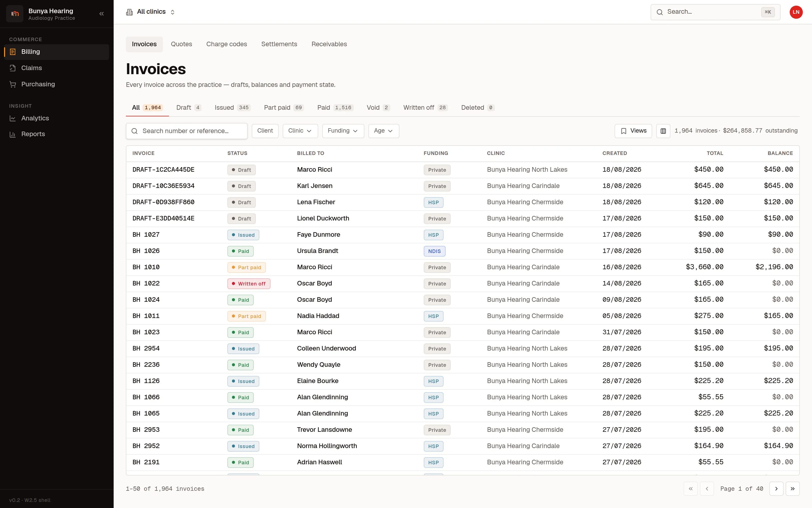Click Trevor Lansdowne in the Billed To column
This screenshot has width=812, height=508.
(325, 430)
